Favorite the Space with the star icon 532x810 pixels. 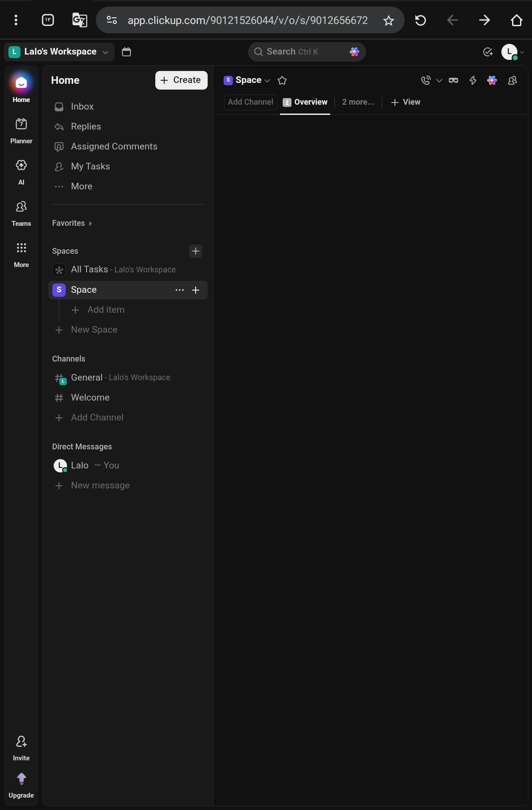(282, 80)
